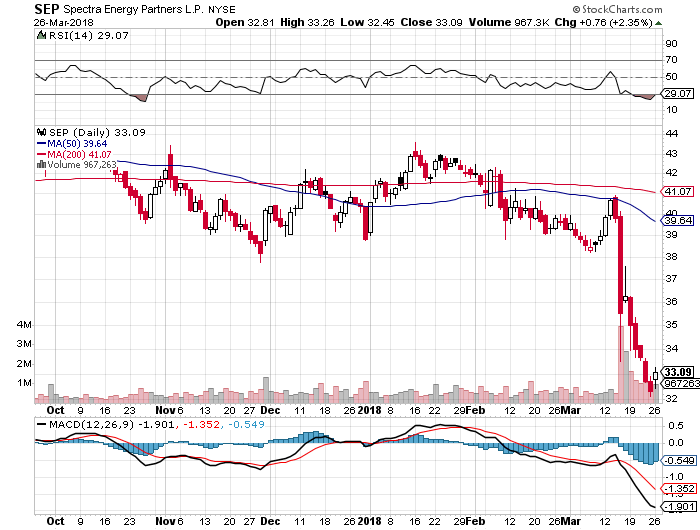This screenshot has height=530, width=700.
Task: Click the Dec label on the price axis
Action: coord(271,410)
